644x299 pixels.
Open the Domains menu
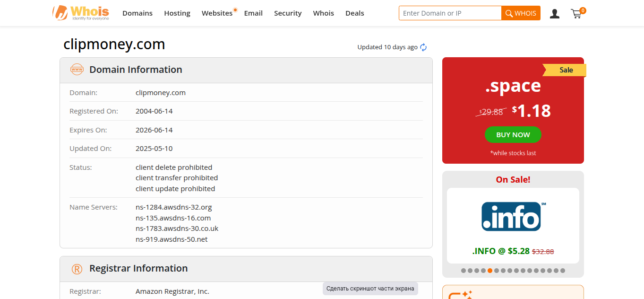(137, 13)
